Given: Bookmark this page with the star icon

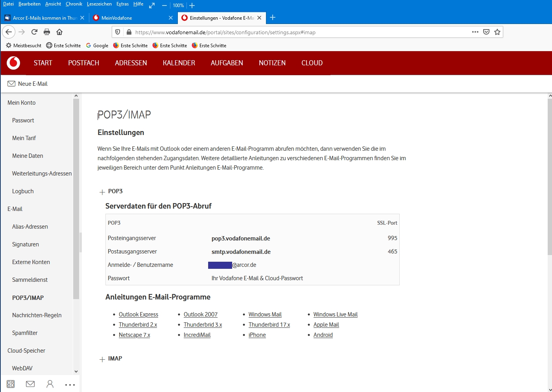Looking at the screenshot, I should [x=497, y=32].
